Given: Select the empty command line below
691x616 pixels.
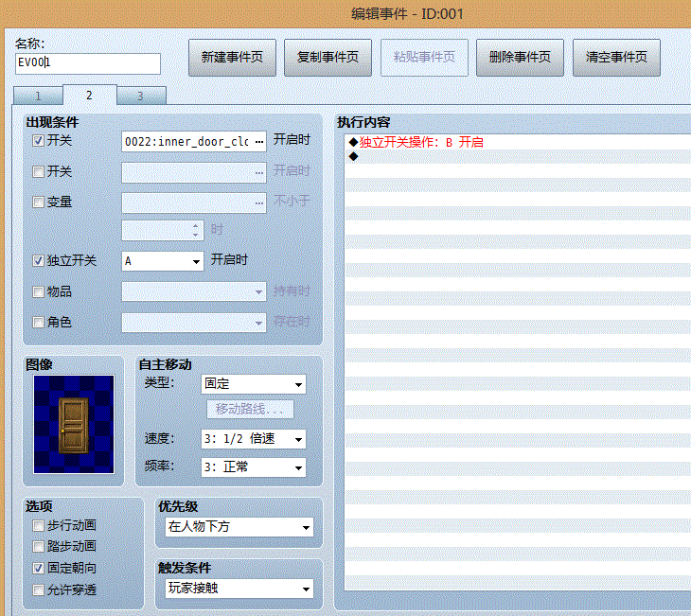Looking at the screenshot, I should [518, 156].
